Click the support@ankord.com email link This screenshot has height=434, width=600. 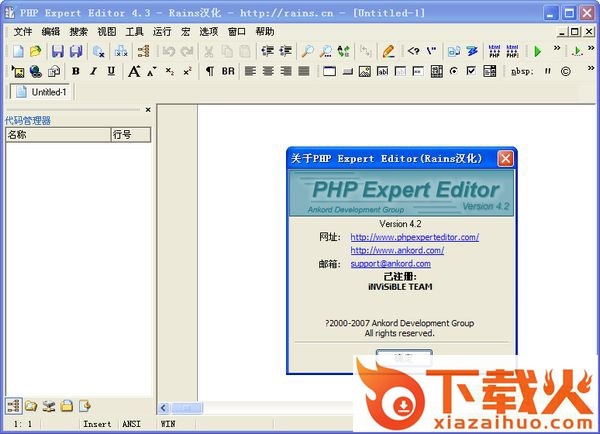390,263
